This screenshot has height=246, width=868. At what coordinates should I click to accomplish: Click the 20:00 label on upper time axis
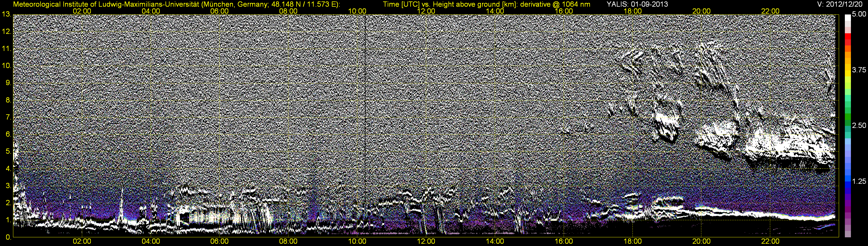(702, 11)
